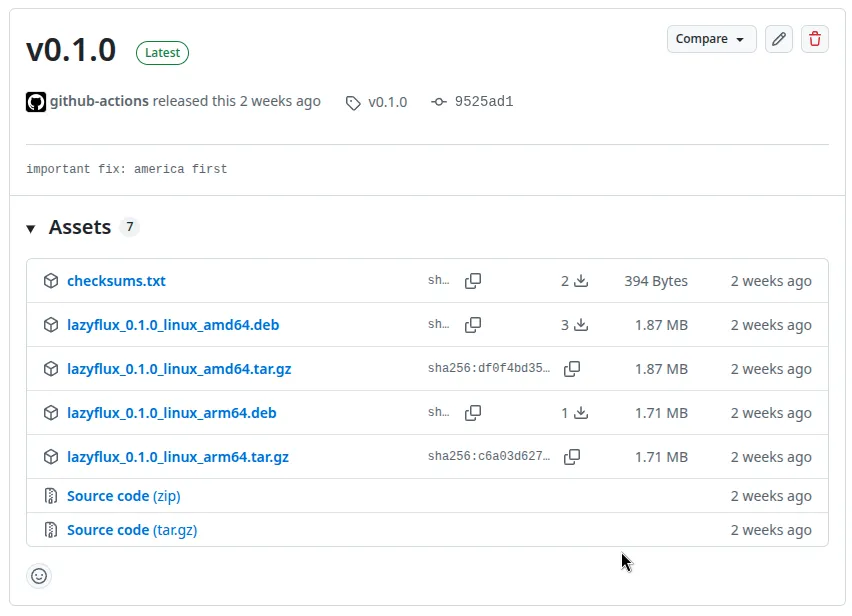The width and height of the screenshot is (852, 616).
Task: Copy sha for linux_arm64.deb asset
Action: [473, 413]
